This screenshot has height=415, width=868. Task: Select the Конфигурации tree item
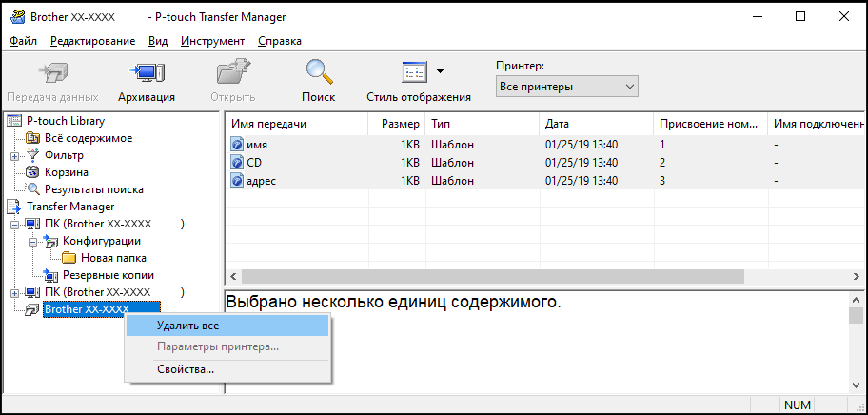[101, 241]
